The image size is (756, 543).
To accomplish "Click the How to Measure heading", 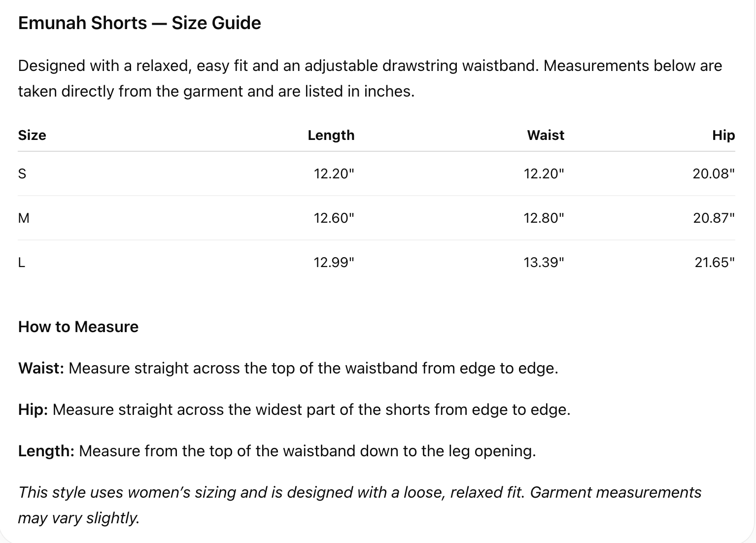I will (78, 327).
